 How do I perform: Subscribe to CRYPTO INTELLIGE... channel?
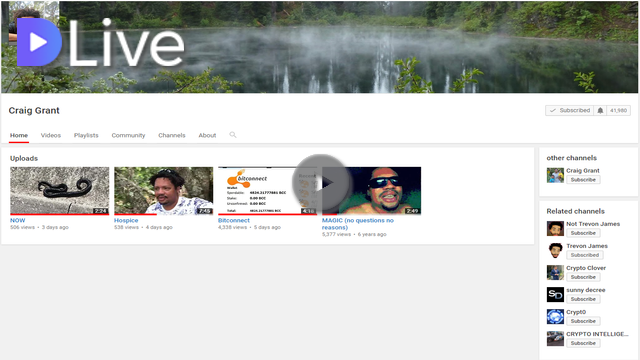click(x=583, y=343)
